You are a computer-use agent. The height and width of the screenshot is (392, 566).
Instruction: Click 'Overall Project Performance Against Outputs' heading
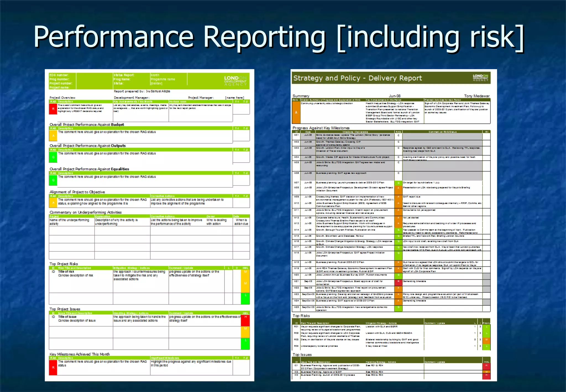click(88, 146)
